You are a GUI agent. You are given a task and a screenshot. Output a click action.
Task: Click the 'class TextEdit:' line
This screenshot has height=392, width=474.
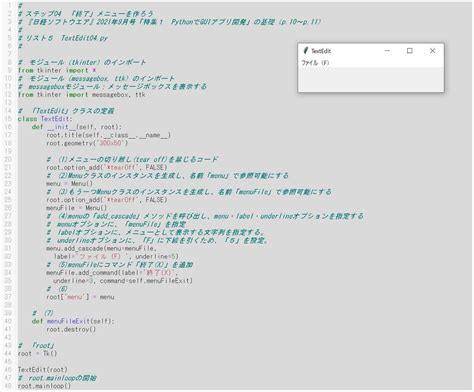45,119
